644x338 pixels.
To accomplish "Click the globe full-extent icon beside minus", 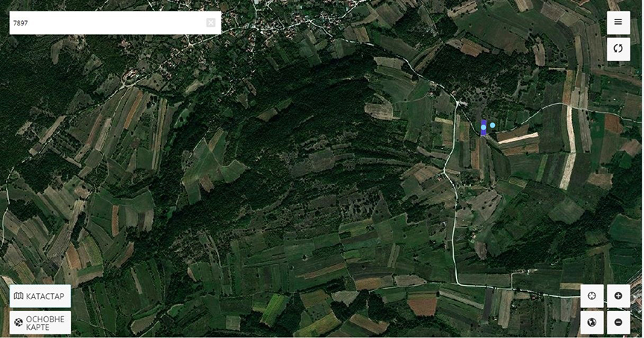I will [592, 322].
